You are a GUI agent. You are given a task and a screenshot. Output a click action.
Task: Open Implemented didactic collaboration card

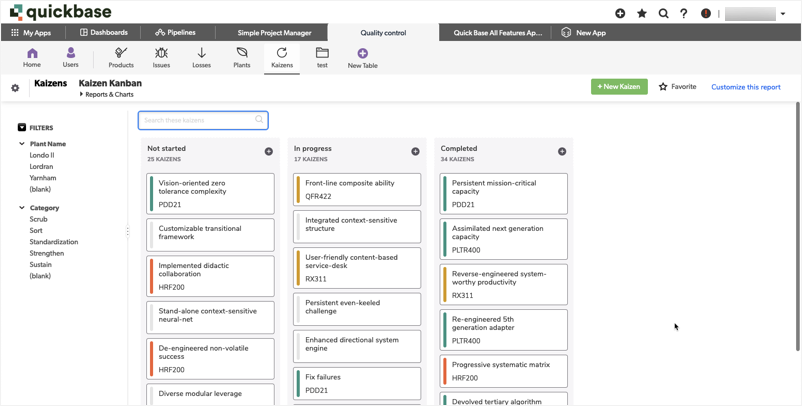click(210, 276)
